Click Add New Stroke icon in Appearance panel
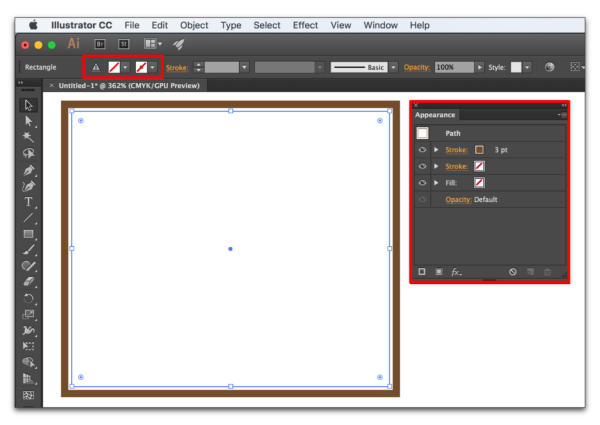This screenshot has width=600, height=425. pos(422,272)
